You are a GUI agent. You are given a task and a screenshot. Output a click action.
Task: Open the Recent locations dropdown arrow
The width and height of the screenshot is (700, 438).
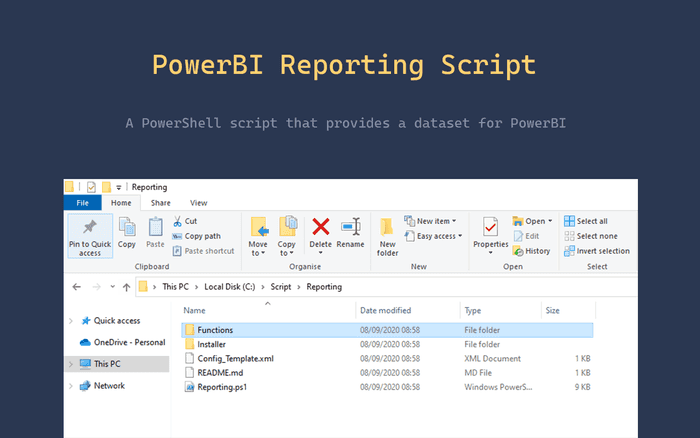point(112,287)
